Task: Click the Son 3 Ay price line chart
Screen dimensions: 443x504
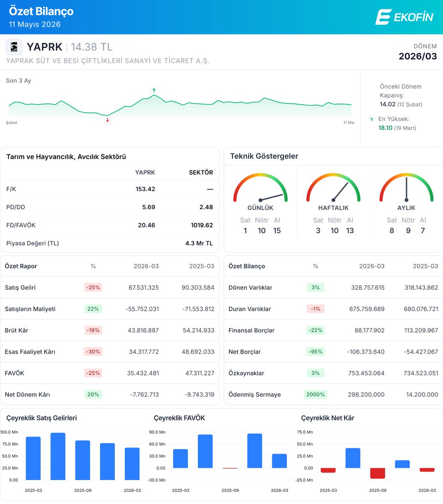Action: 180,106
